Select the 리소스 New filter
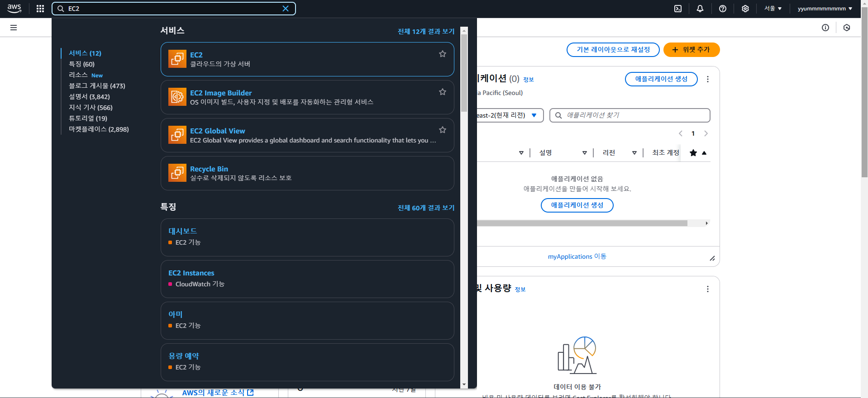The width and height of the screenshot is (868, 398). pyautogui.click(x=86, y=75)
